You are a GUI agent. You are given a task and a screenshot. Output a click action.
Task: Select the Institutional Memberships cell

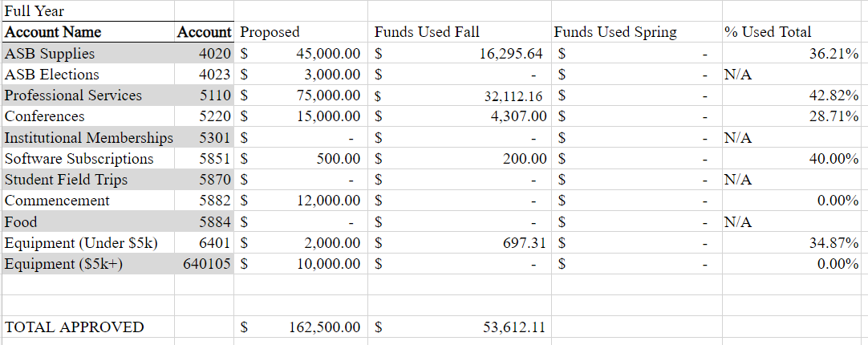click(88, 137)
